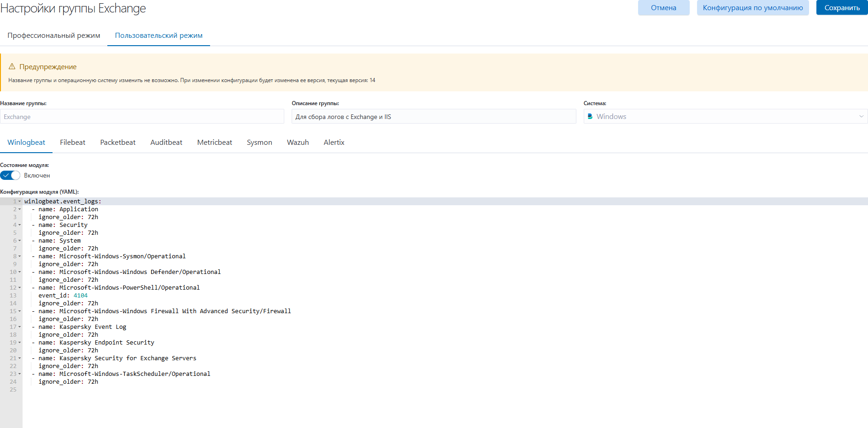This screenshot has width=868, height=428.
Task: Collapse the PowerShell/Operational entry on line 12
Action: point(19,288)
